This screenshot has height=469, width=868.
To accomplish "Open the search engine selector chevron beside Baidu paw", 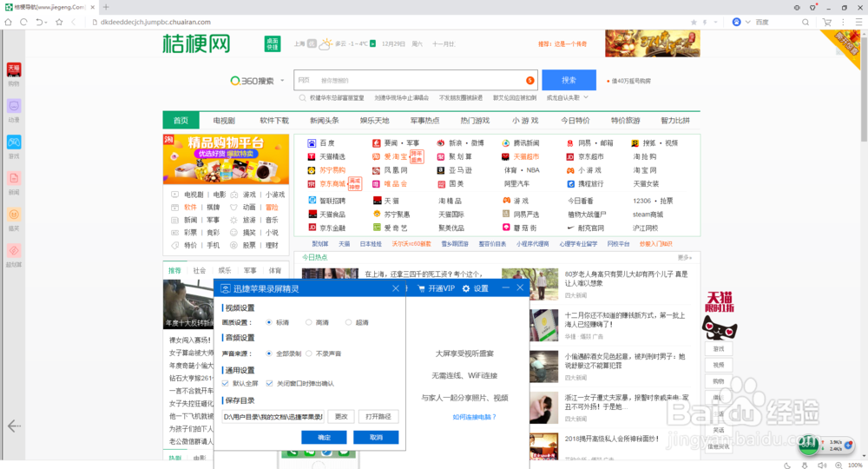I will coord(748,23).
